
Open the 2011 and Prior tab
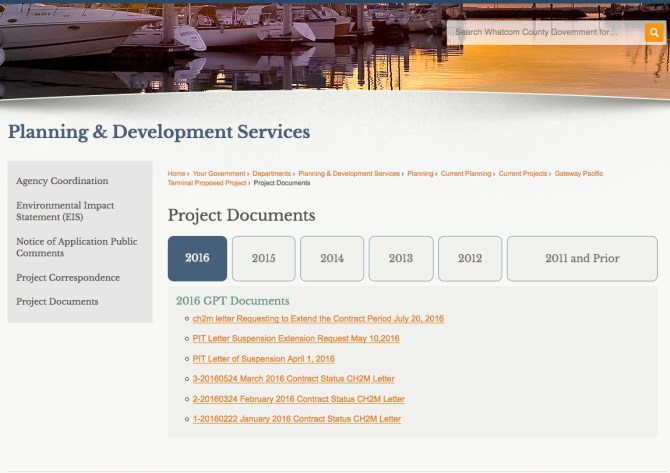coord(582,258)
